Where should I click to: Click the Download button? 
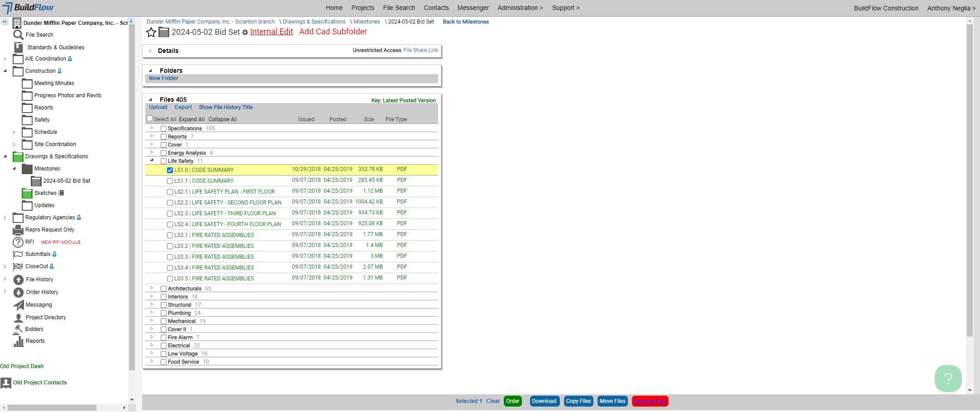click(x=544, y=401)
